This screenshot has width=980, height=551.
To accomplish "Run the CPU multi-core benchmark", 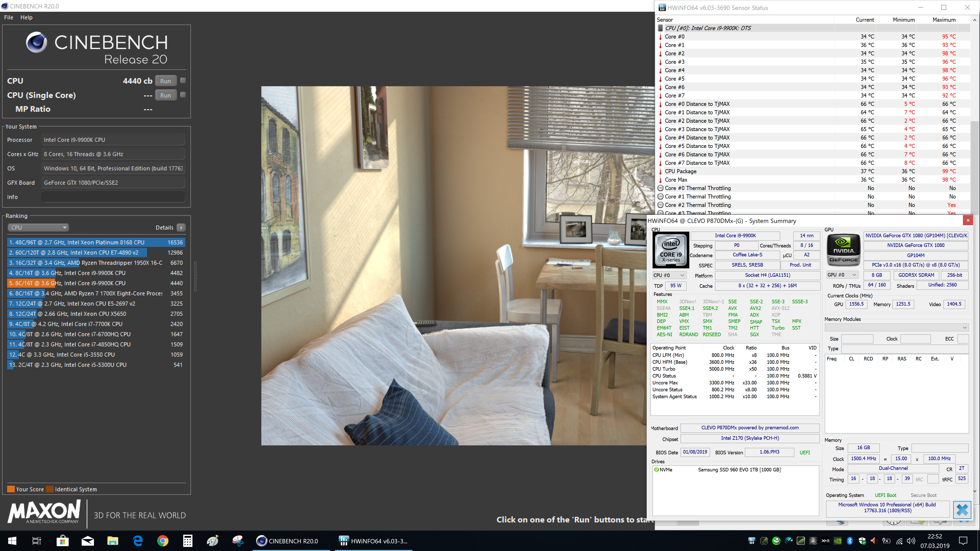I will [x=165, y=81].
